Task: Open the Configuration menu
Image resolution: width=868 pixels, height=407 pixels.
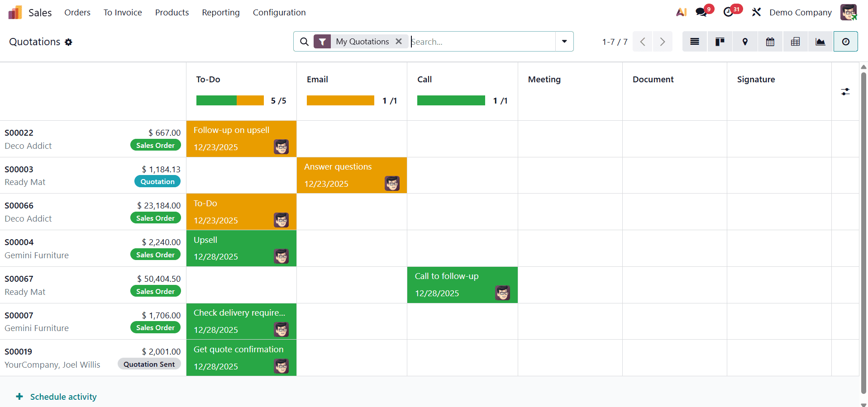Action: coord(279,12)
